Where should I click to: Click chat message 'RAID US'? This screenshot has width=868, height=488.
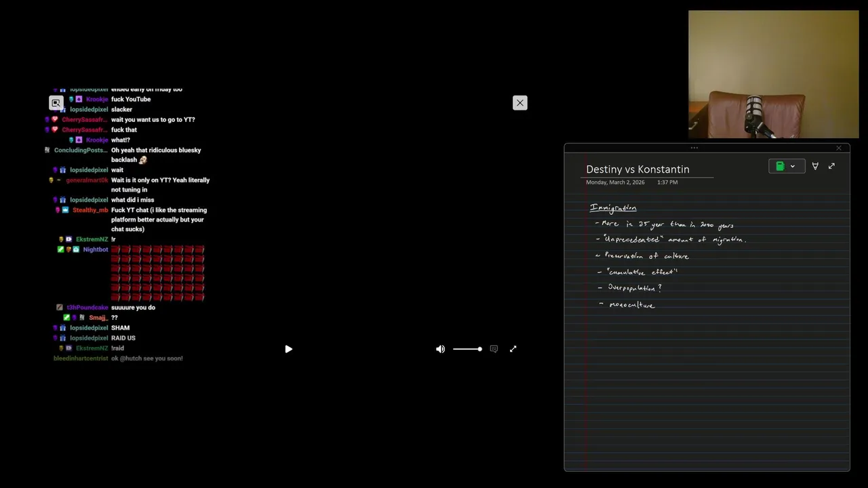tap(123, 338)
